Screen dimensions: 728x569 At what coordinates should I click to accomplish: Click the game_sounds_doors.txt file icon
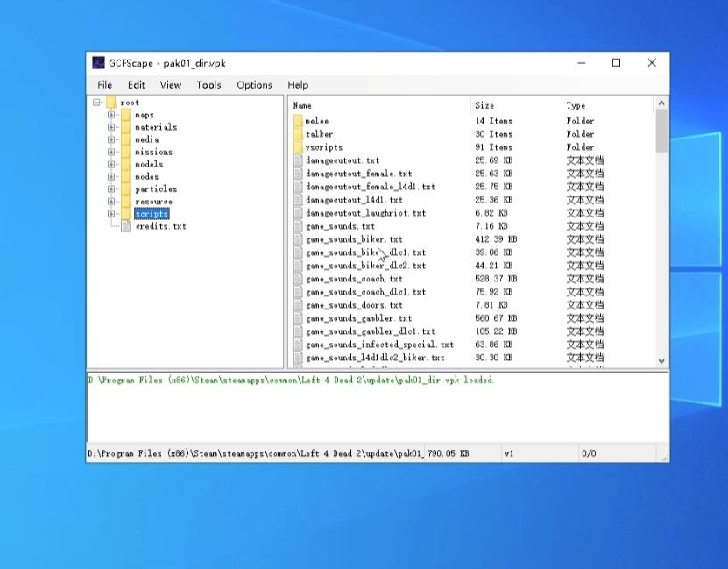pyautogui.click(x=298, y=305)
